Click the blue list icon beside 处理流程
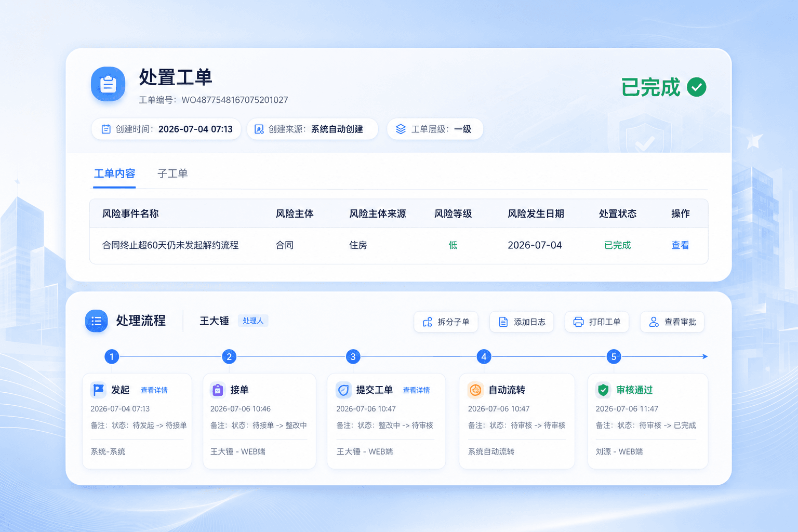 point(97,321)
